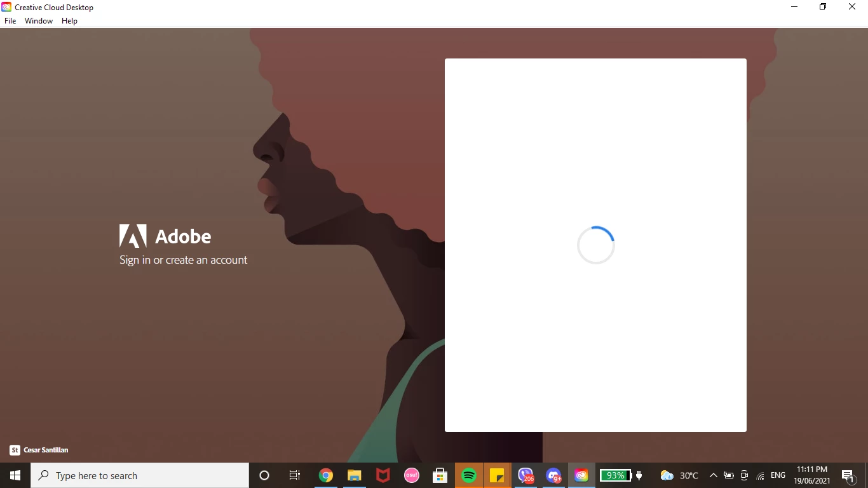Viewport: 868px width, 488px height.
Task: Open Microsoft Store from the taskbar
Action: tap(439, 475)
